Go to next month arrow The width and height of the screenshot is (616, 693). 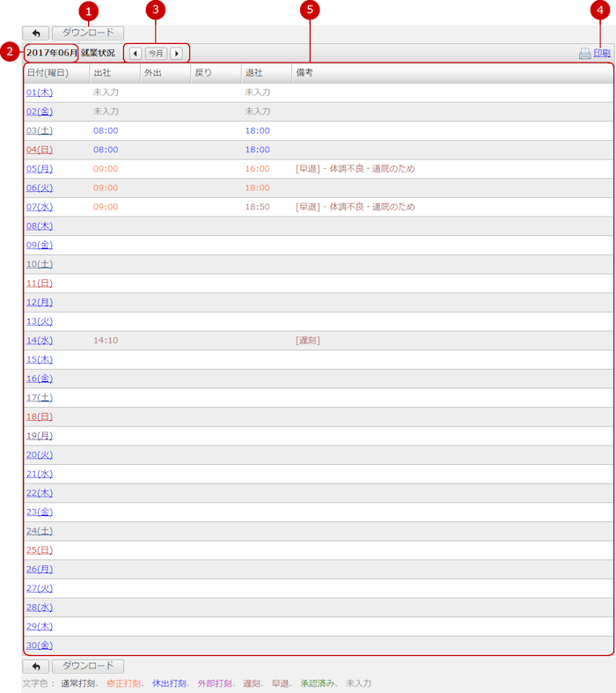click(176, 54)
